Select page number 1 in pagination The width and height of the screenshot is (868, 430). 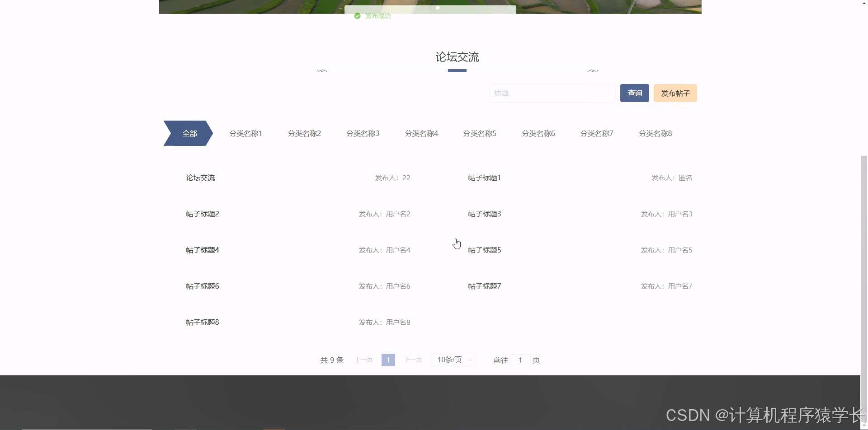pyautogui.click(x=388, y=360)
